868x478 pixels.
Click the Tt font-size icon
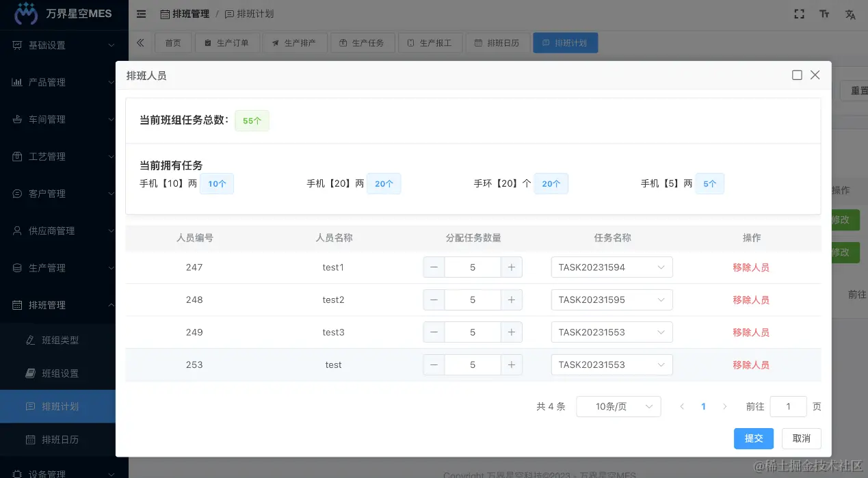click(824, 14)
